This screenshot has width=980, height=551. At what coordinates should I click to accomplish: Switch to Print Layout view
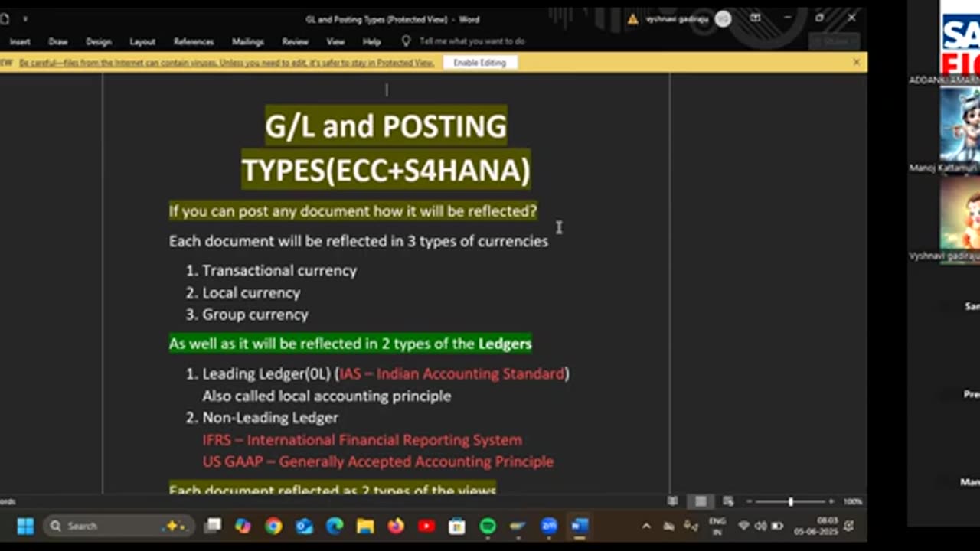pos(701,501)
